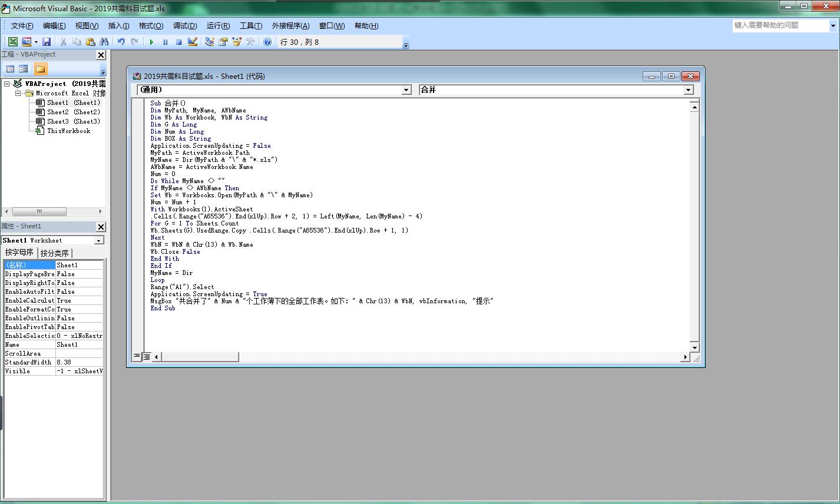Open the 插入(I) menu

(119, 25)
